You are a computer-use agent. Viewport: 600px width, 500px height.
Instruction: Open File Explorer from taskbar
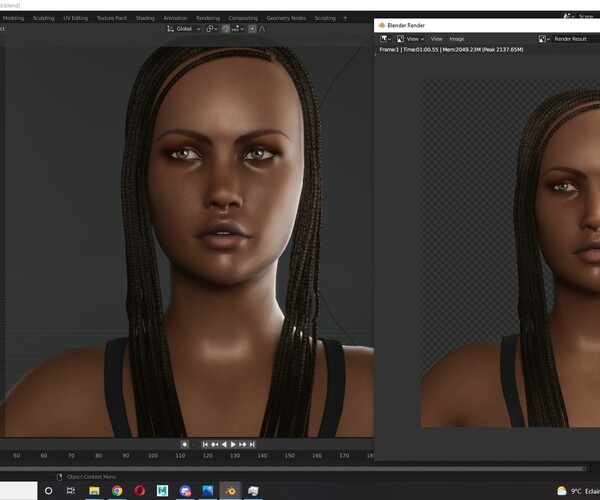(94, 490)
